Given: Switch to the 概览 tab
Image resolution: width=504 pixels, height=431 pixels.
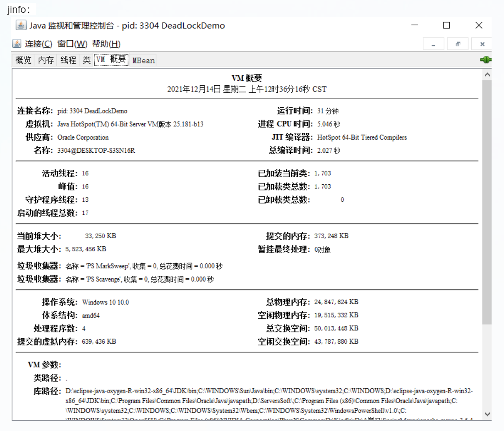Looking at the screenshot, I should coord(23,60).
